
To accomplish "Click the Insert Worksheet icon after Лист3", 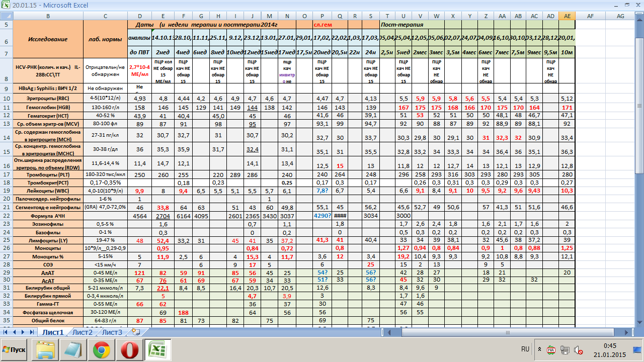I will point(136,332).
